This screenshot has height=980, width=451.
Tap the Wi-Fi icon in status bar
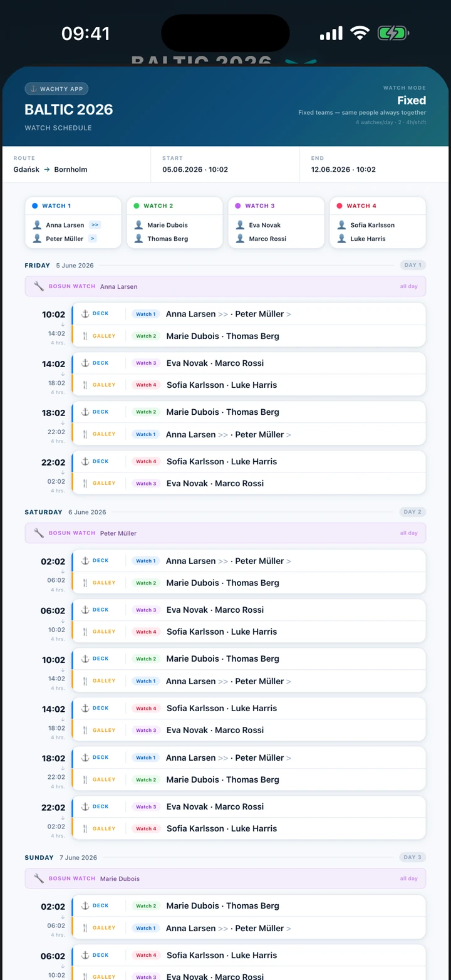tap(360, 33)
